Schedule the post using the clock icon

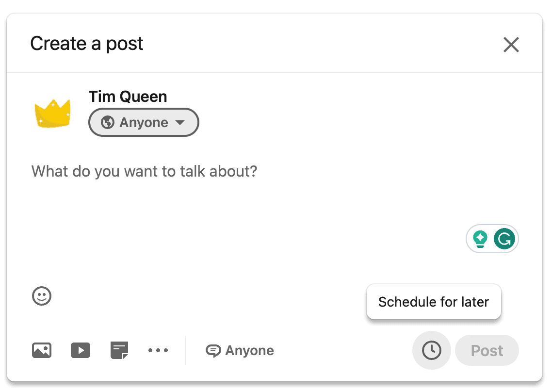coord(431,350)
